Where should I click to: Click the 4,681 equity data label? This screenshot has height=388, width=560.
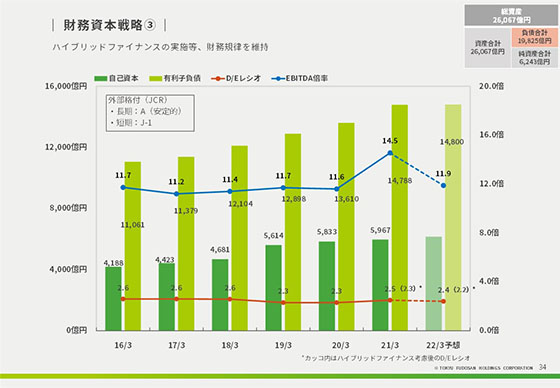[220, 249]
